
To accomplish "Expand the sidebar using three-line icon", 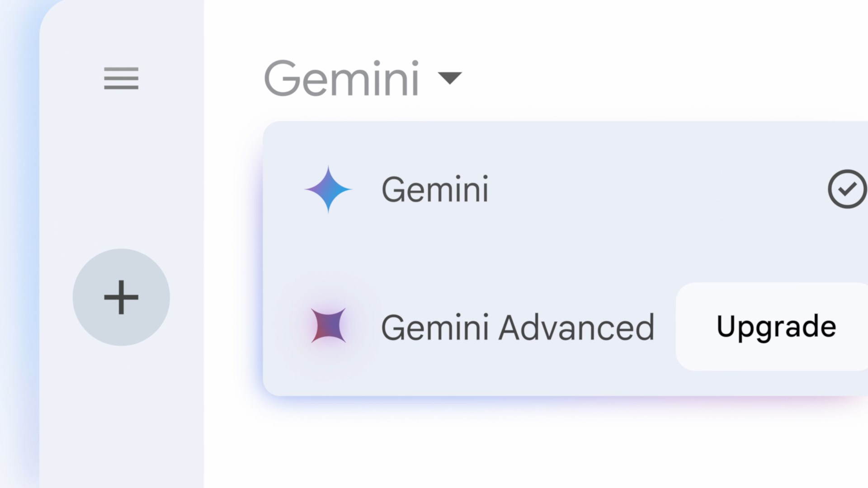I will click(121, 78).
